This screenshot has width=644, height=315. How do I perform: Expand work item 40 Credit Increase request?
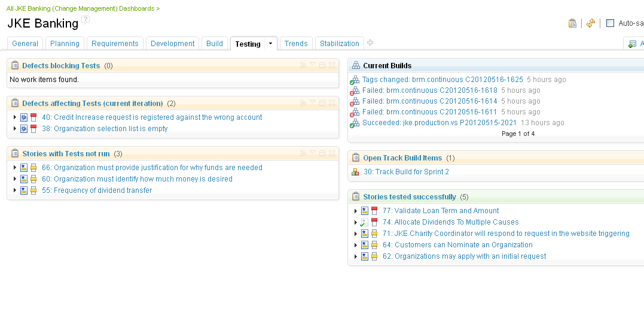15,117
